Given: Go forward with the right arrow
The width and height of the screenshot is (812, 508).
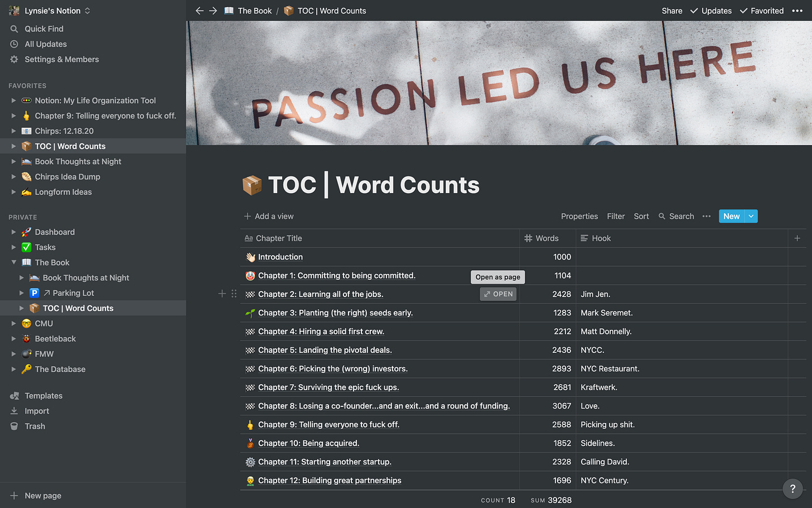Looking at the screenshot, I should 213,11.
